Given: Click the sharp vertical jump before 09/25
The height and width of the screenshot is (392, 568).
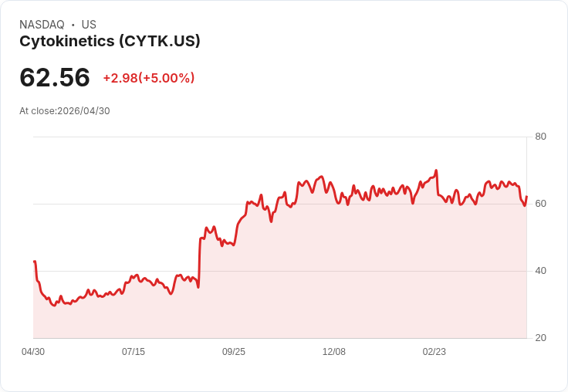Looking at the screenshot, I should 199,262.
